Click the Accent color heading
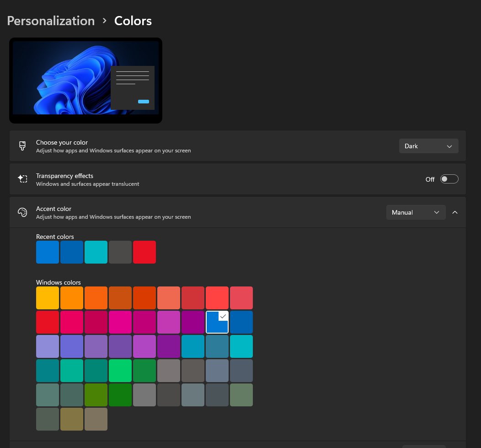Viewport: 481px width, 448px height. [53, 209]
